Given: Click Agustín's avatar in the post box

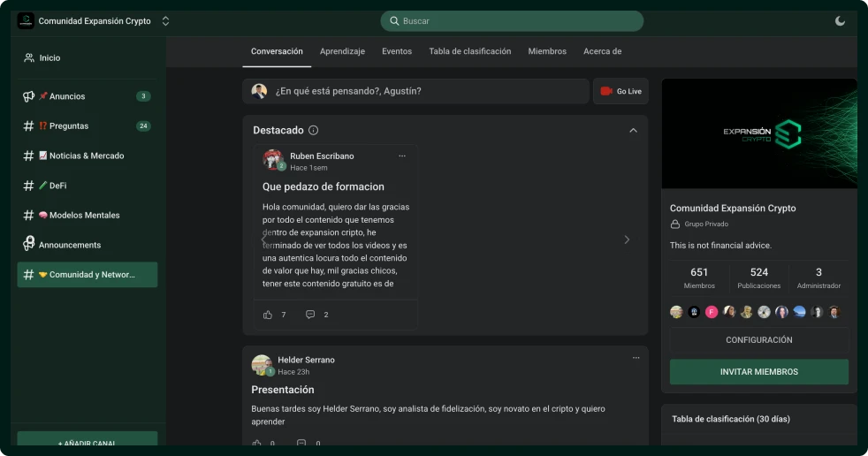Looking at the screenshot, I should (259, 91).
